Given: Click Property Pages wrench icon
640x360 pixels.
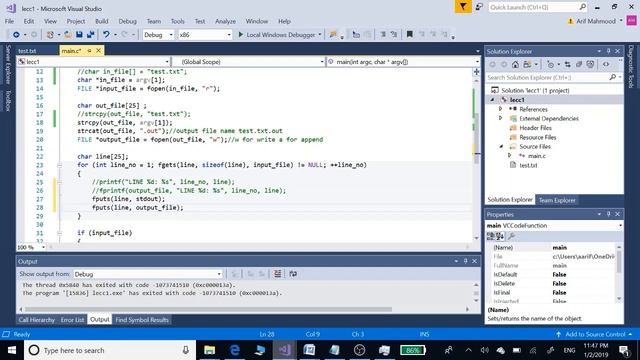Looking at the screenshot, I should click(x=511, y=236).
